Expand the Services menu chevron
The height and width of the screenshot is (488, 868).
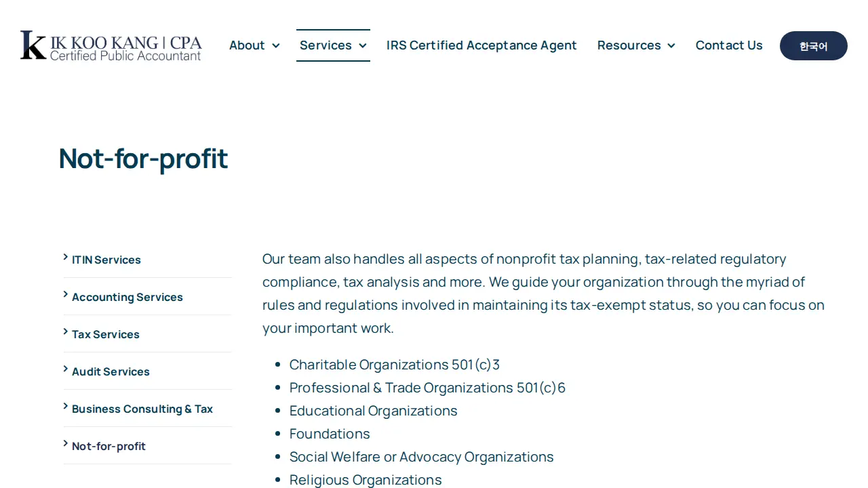pos(363,45)
